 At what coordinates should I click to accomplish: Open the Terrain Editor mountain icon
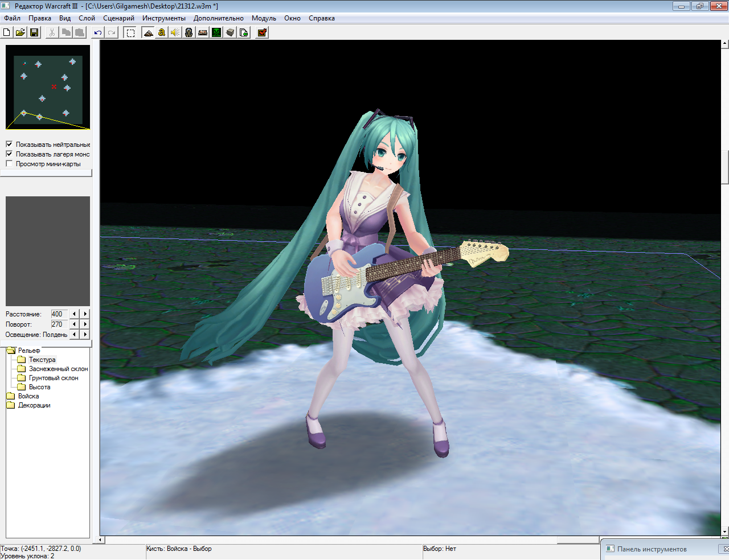[148, 32]
